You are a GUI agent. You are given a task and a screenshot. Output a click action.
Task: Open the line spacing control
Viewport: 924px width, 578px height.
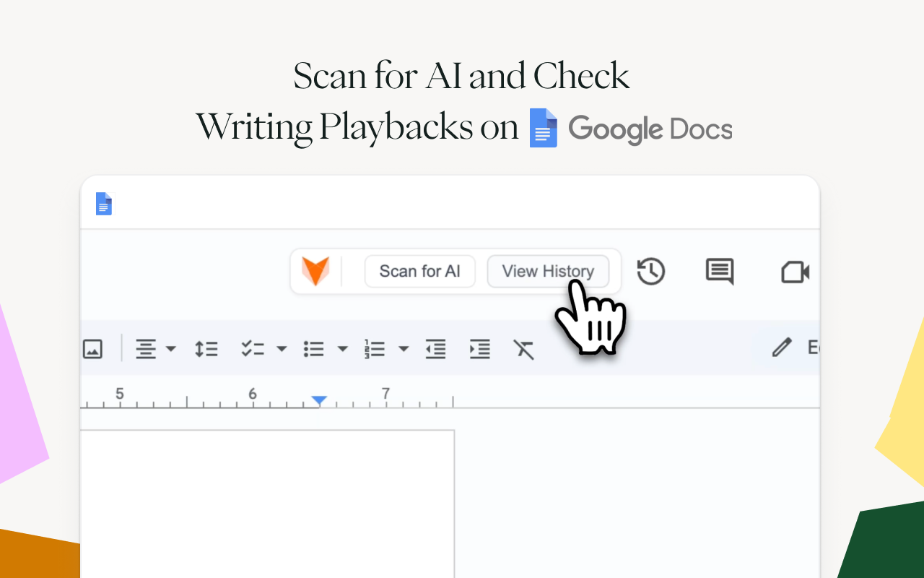coord(206,348)
